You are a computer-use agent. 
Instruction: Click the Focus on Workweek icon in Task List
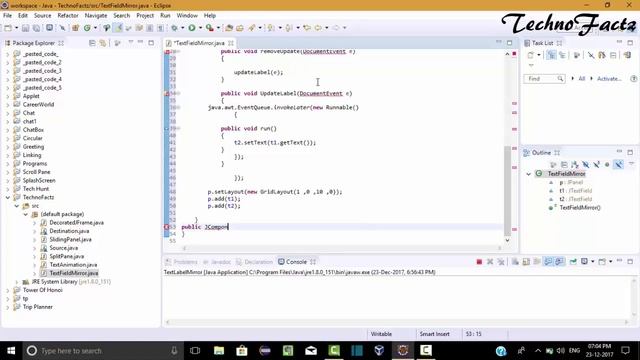(x=577, y=55)
